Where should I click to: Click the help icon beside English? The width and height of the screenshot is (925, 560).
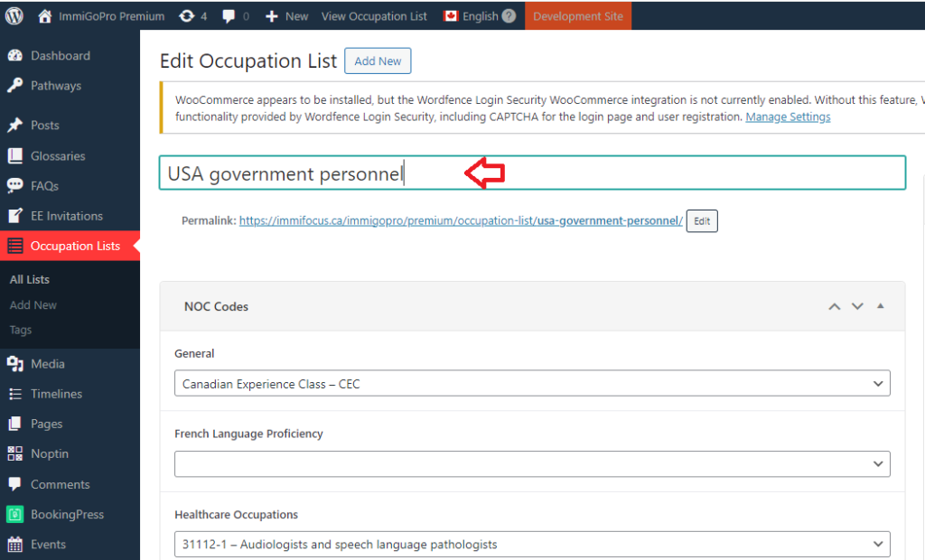509,16
